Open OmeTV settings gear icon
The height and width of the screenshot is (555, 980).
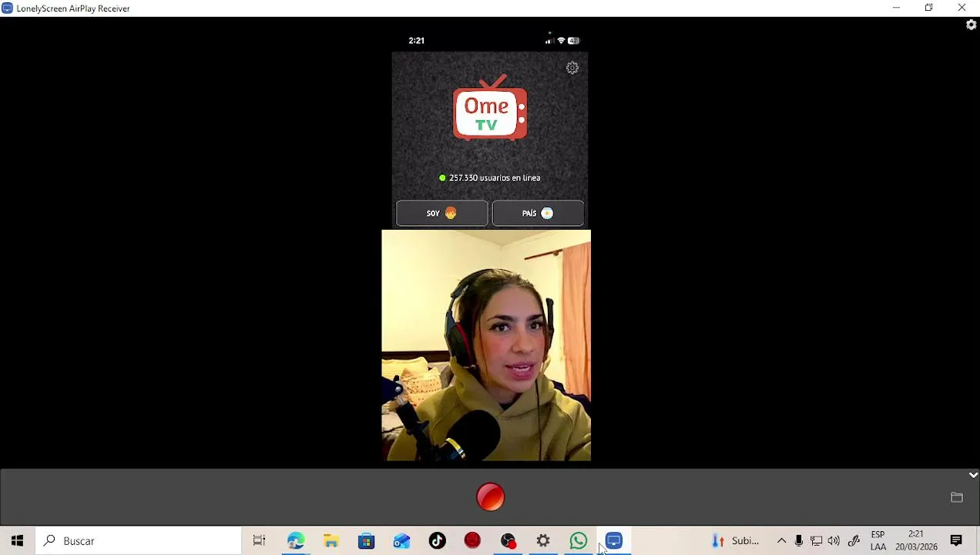[572, 68]
